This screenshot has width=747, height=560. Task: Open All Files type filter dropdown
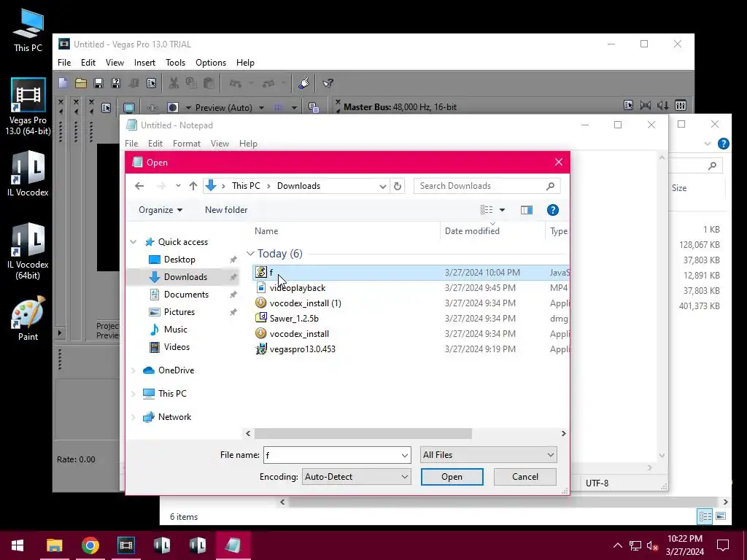point(488,455)
